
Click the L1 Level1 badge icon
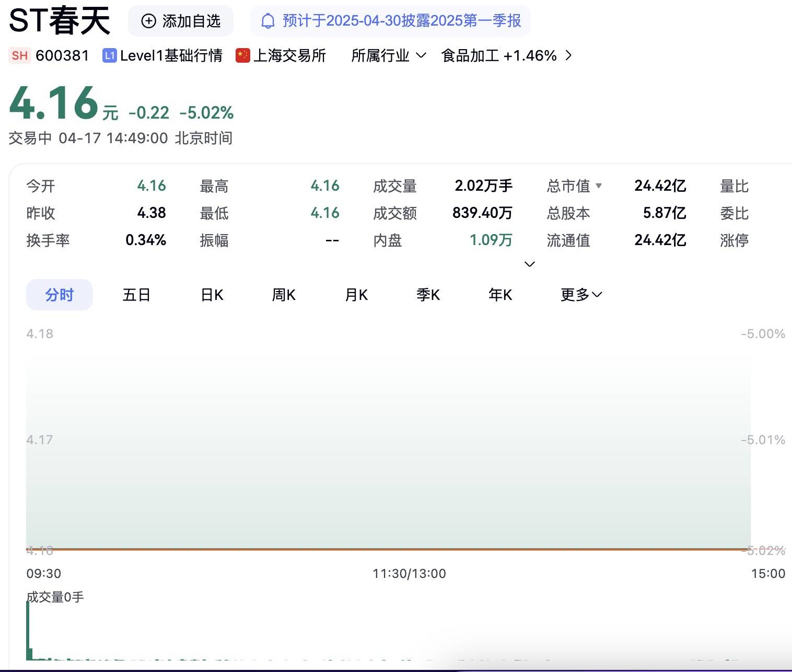(109, 55)
